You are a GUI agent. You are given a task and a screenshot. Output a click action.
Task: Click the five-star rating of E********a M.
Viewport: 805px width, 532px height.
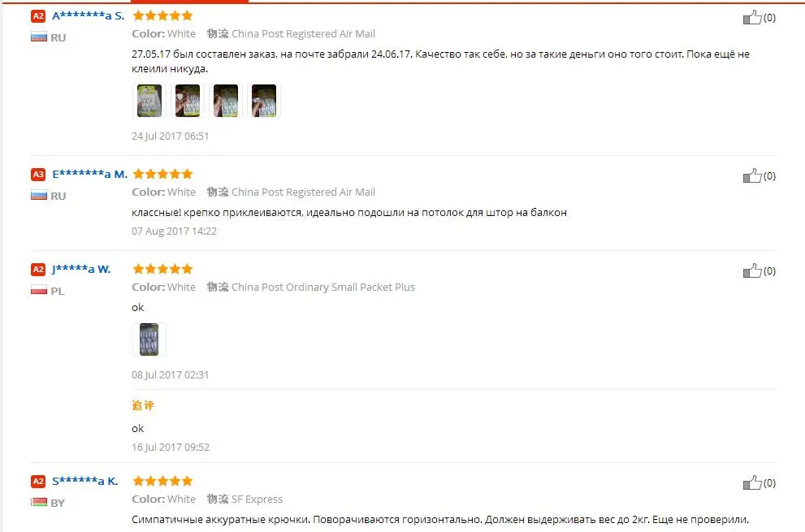tap(162, 174)
